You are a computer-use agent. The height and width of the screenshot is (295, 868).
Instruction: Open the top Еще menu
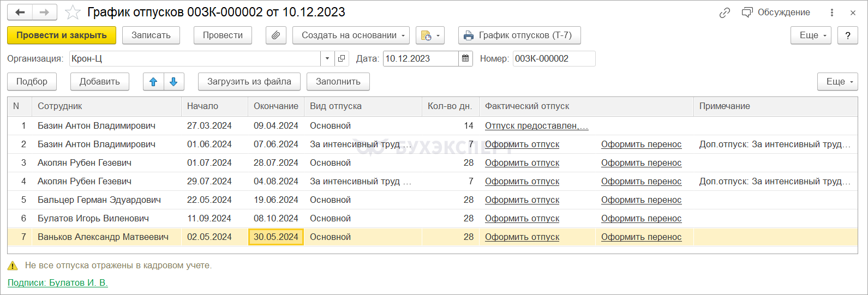click(811, 35)
